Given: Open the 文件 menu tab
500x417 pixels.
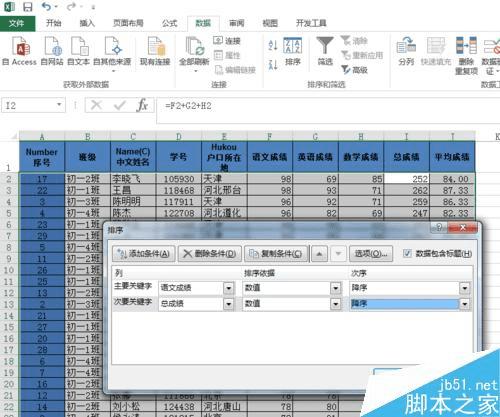Looking at the screenshot, I should click(x=17, y=23).
